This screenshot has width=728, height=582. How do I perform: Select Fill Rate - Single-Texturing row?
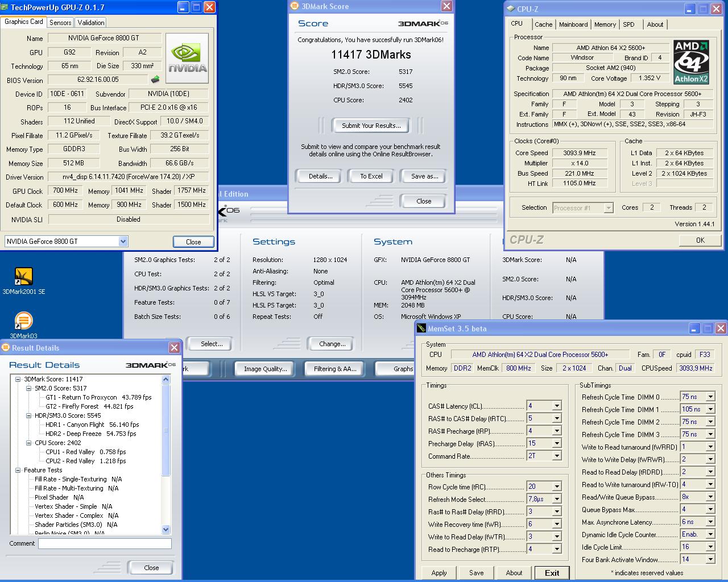[x=78, y=479]
